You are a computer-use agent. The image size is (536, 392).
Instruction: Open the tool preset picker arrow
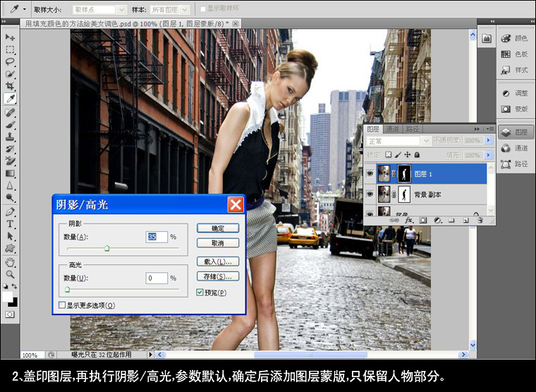tap(24, 10)
